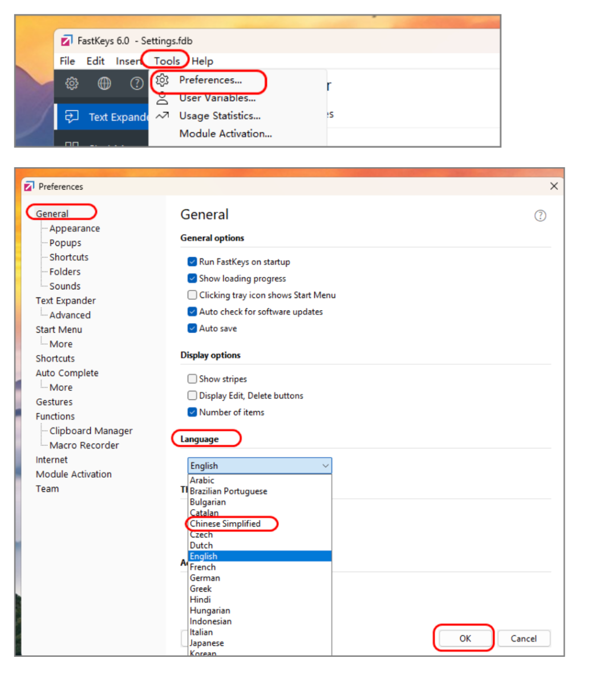Click the Cancel button
Viewport: 616px width, 678px height.
pyautogui.click(x=524, y=639)
